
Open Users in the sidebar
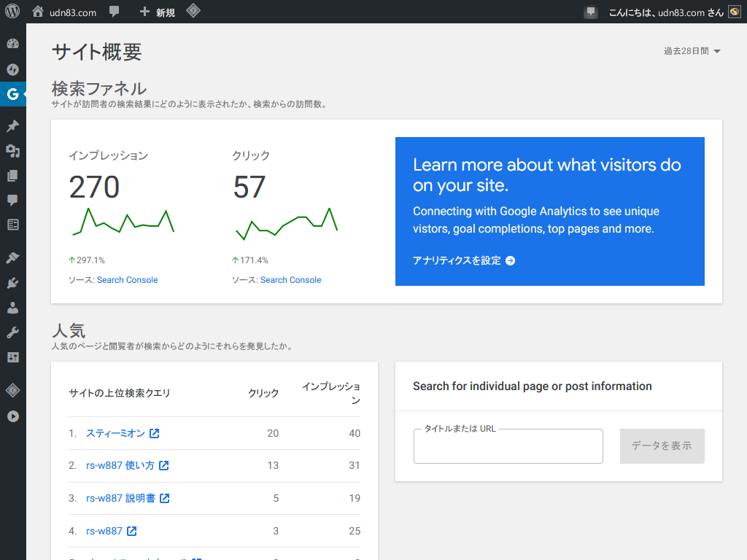[x=12, y=308]
